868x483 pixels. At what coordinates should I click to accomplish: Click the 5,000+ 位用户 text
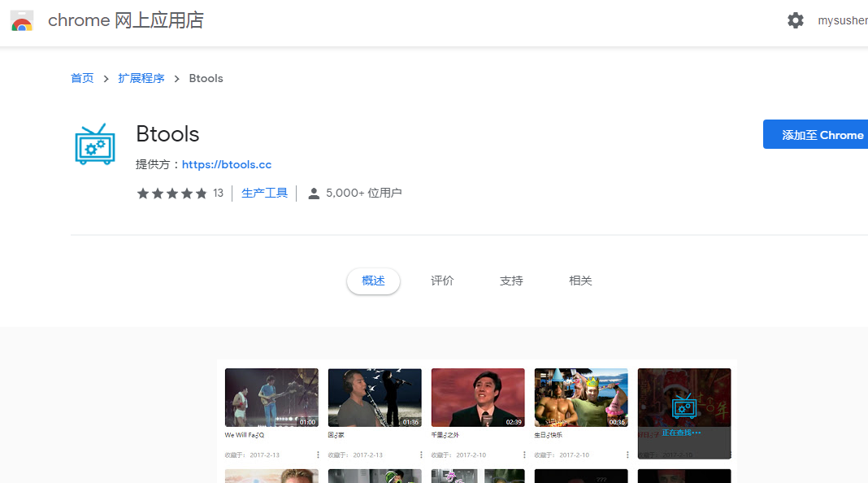[x=363, y=193]
